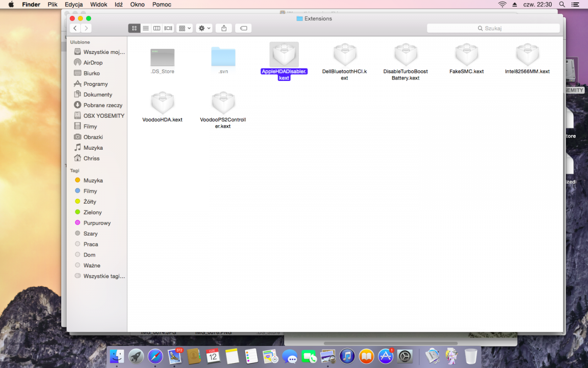This screenshot has width=588, height=368.
Task: Filter by the Zielony tag
Action: tap(88, 212)
